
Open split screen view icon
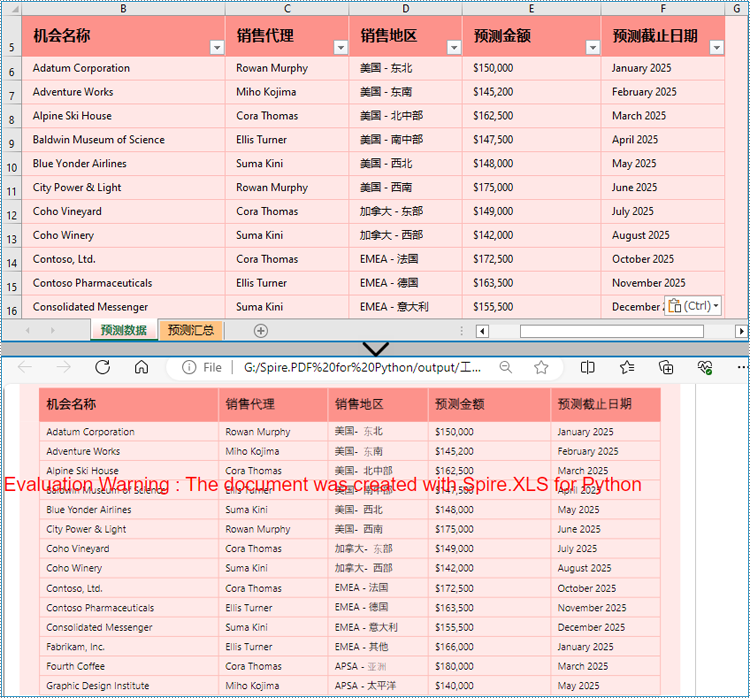click(587, 367)
